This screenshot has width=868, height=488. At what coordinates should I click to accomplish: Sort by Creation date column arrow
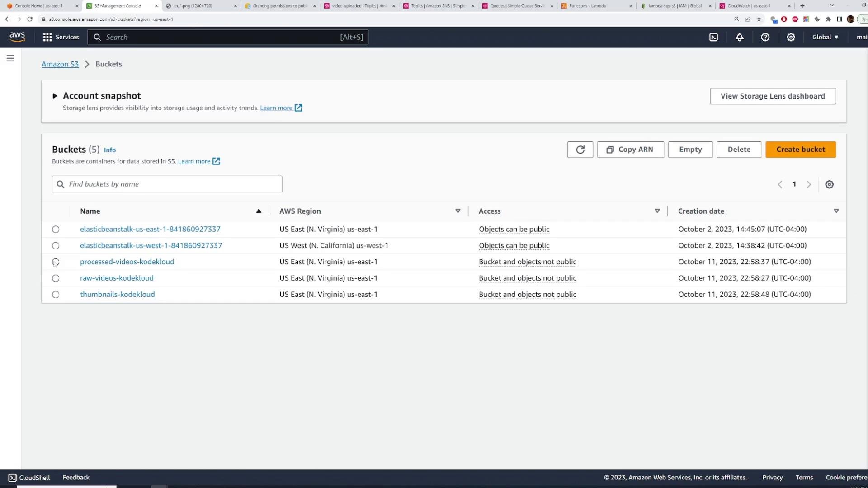836,211
